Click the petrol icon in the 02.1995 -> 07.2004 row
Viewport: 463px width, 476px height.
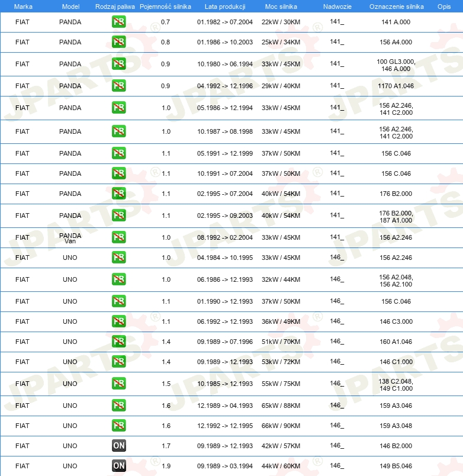pos(118,194)
